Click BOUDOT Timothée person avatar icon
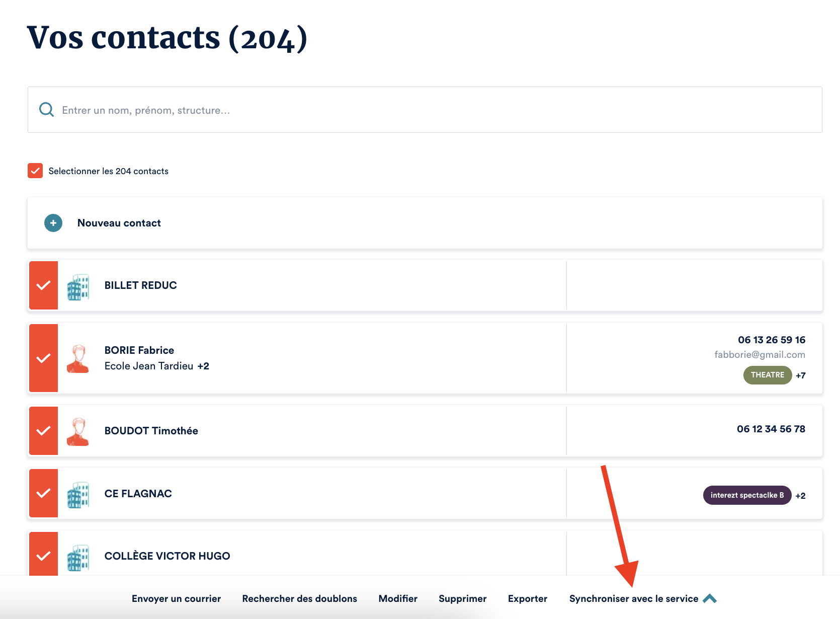The height and width of the screenshot is (619, 840). [x=78, y=431]
